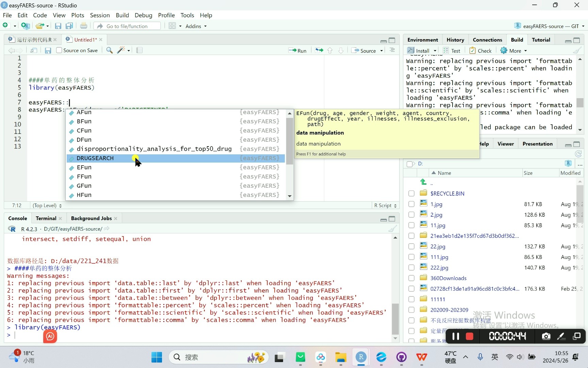Viewport: 588px width, 368px height.
Task: Check the box next to 1.jpg
Action: click(x=411, y=204)
